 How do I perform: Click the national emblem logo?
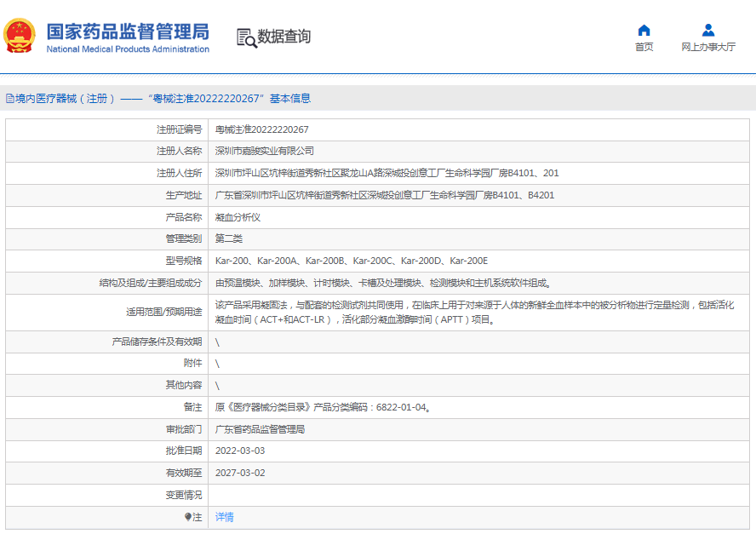(x=20, y=36)
